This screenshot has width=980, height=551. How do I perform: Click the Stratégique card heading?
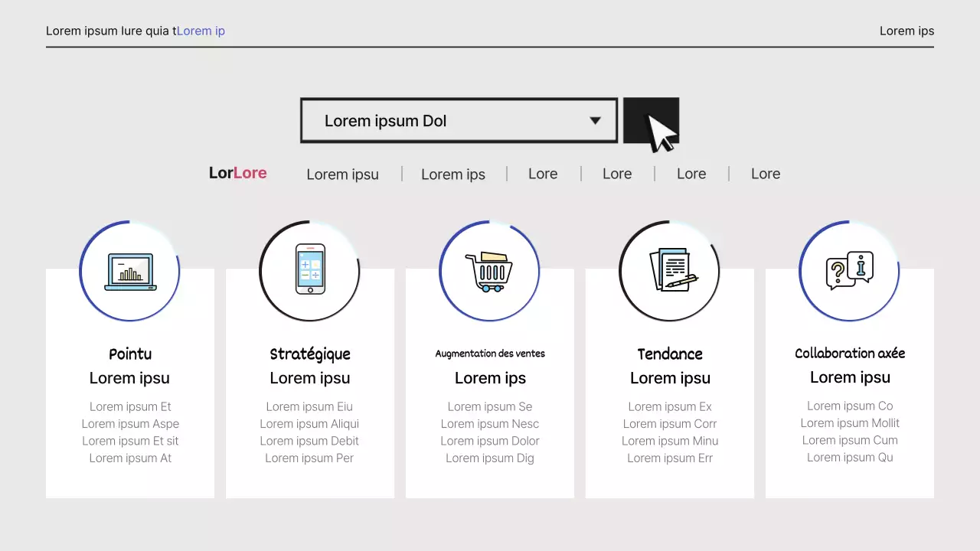tap(310, 354)
